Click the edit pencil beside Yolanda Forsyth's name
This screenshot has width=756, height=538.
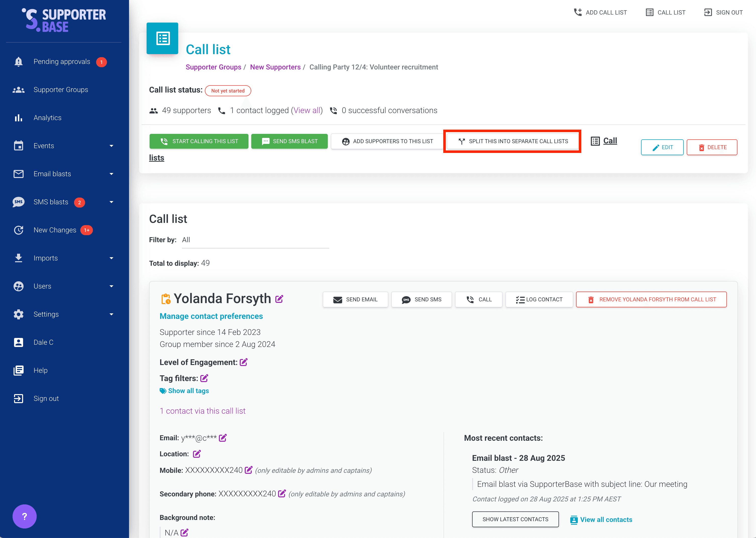(279, 299)
